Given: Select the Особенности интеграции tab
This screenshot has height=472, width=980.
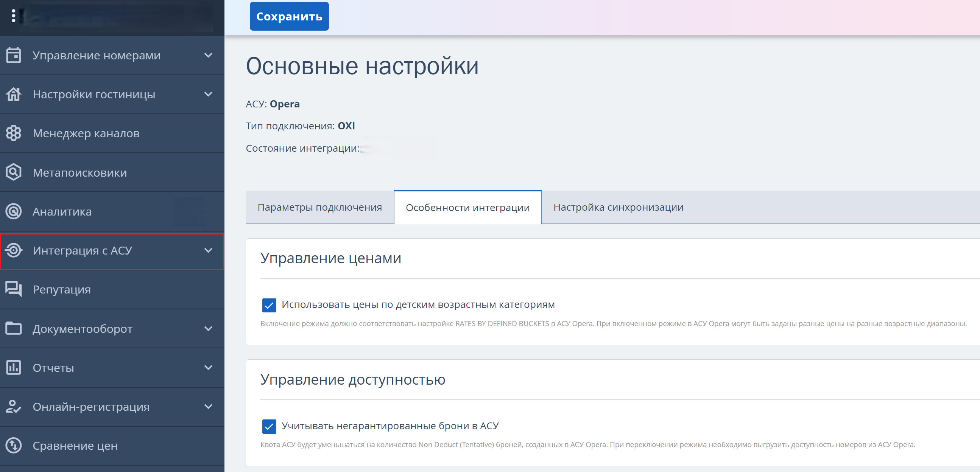Looking at the screenshot, I should (467, 208).
